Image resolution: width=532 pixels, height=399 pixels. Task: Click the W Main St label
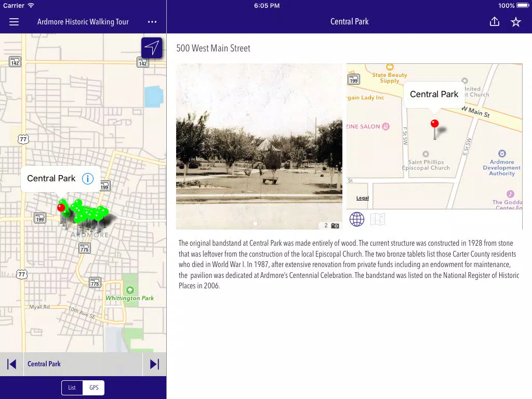(476, 112)
